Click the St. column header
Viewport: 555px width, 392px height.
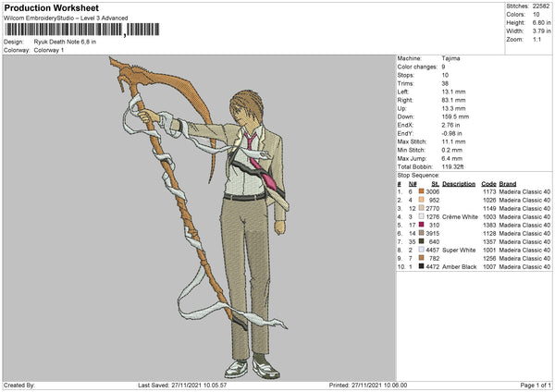pyautogui.click(x=436, y=184)
